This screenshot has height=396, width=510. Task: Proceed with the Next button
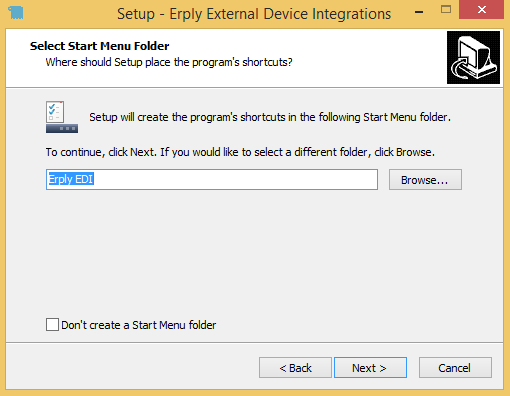click(370, 368)
